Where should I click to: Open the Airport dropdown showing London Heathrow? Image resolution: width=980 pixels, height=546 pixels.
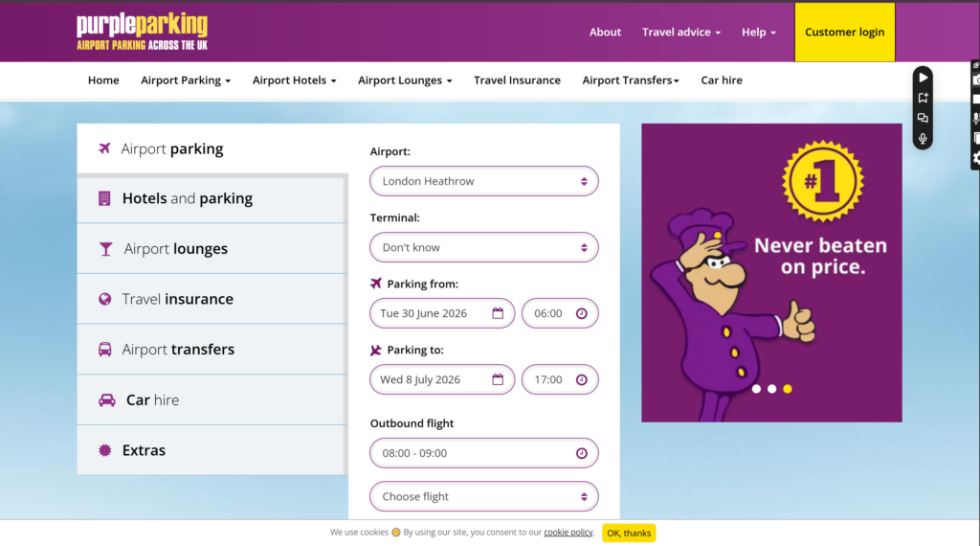click(483, 181)
